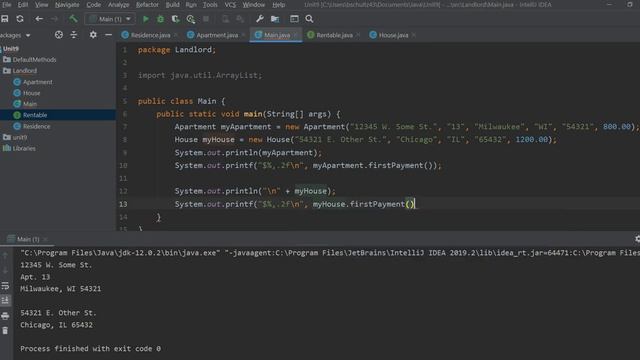This screenshot has height=360, width=640.
Task: Open the Navigate menu
Action: coord(67,5)
